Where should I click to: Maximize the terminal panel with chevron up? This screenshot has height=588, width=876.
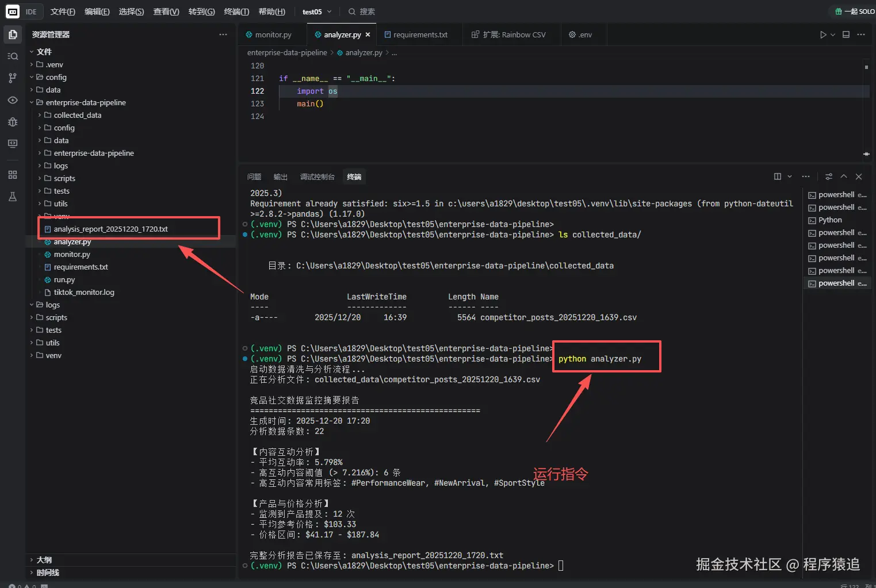(x=844, y=176)
